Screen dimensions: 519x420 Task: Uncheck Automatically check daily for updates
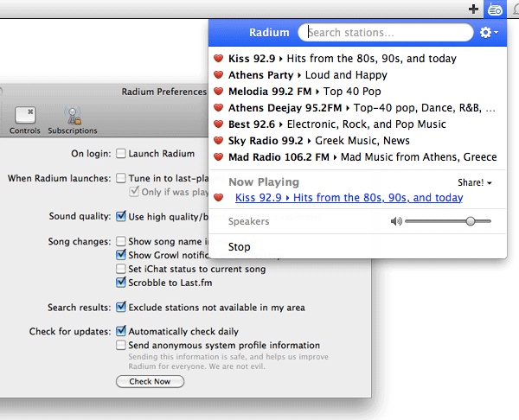pos(121,331)
